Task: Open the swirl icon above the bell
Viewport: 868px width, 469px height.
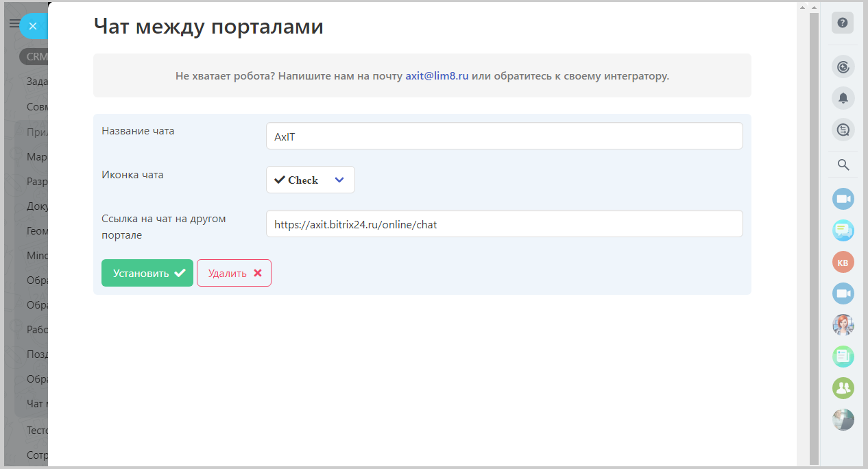Action: (x=843, y=67)
